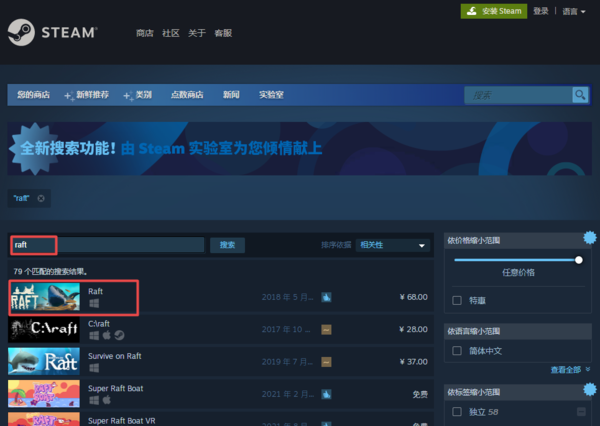Open the Raft game thumbnail
Viewport: 600px width, 426px height.
pos(44,297)
